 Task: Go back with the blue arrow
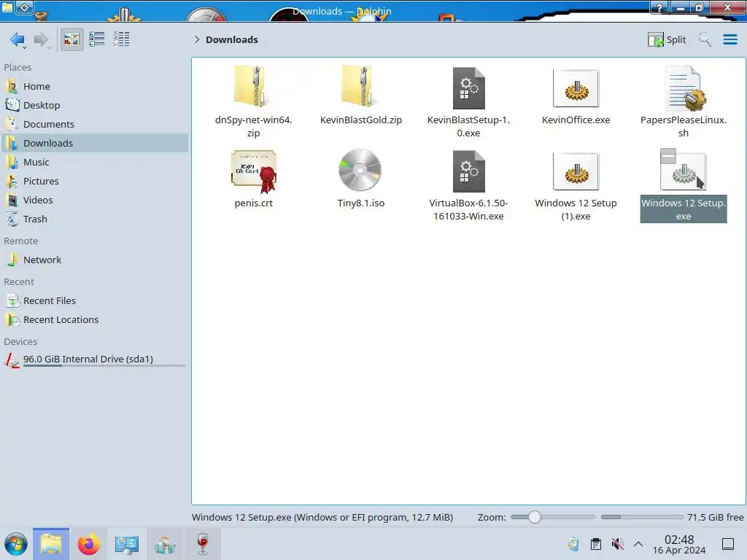pos(18,39)
